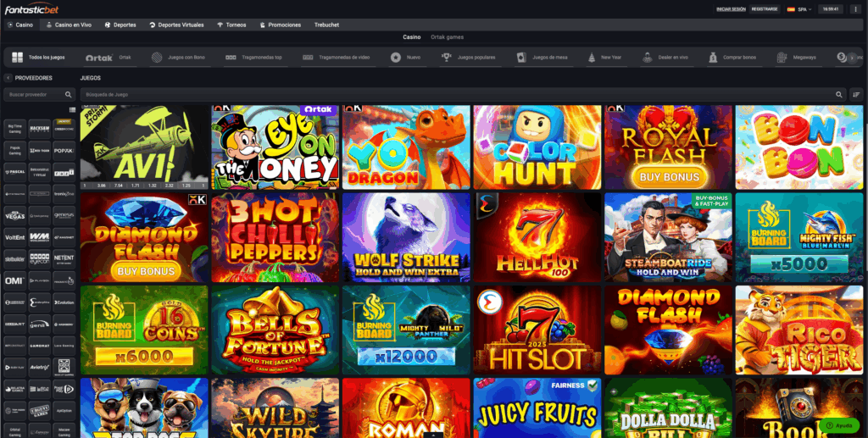868x438 pixels.
Task: Select the NetEnt provider
Action: pyautogui.click(x=64, y=259)
